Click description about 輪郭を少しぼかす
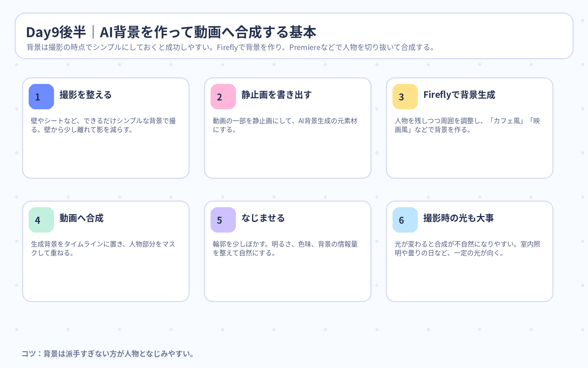 pos(285,248)
